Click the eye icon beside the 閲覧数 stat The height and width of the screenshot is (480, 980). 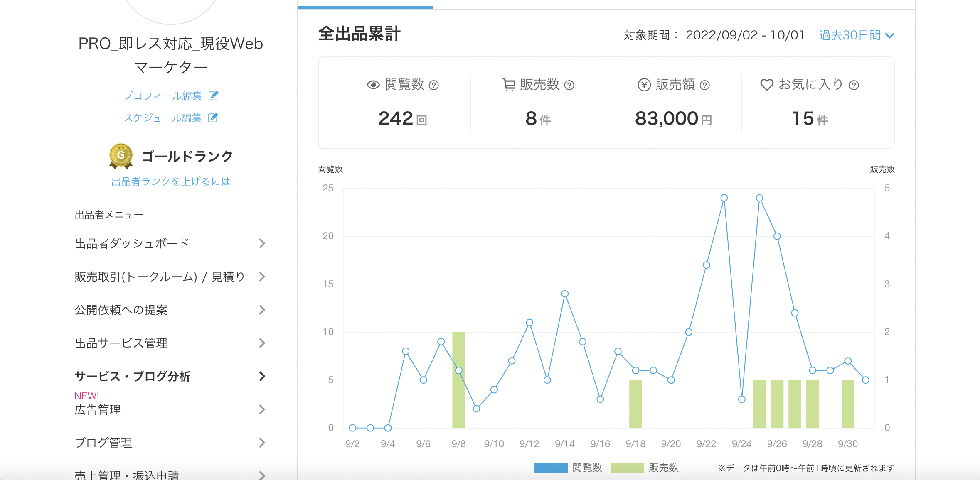click(373, 85)
